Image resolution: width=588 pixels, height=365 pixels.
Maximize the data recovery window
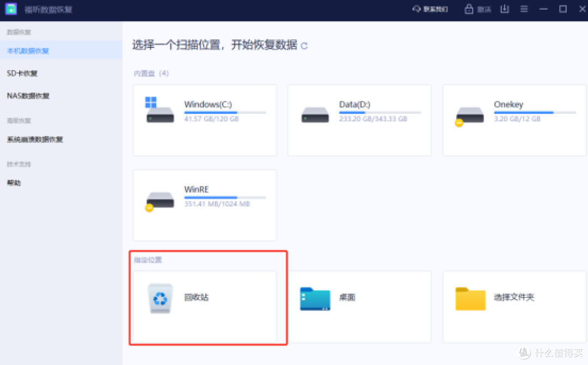pyautogui.click(x=563, y=9)
